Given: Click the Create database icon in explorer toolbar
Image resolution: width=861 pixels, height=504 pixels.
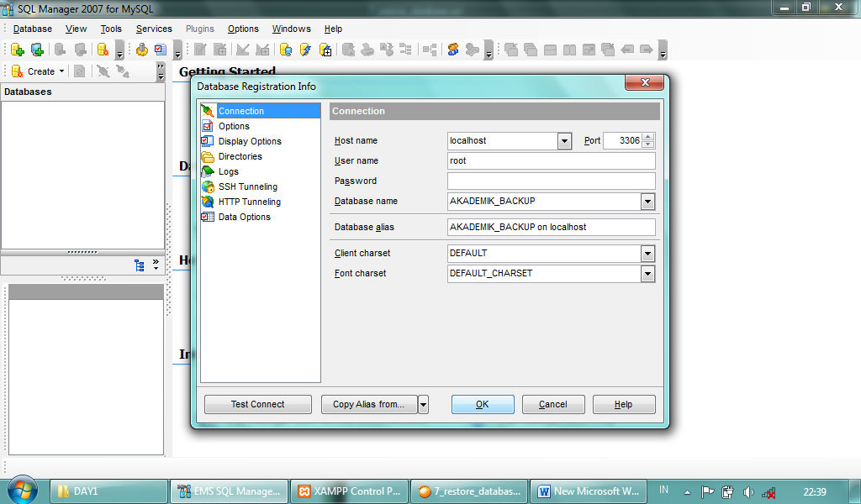Looking at the screenshot, I should tap(17, 71).
